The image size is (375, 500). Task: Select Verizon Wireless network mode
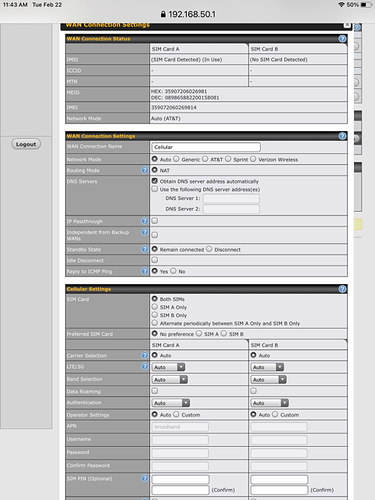pyautogui.click(x=253, y=159)
